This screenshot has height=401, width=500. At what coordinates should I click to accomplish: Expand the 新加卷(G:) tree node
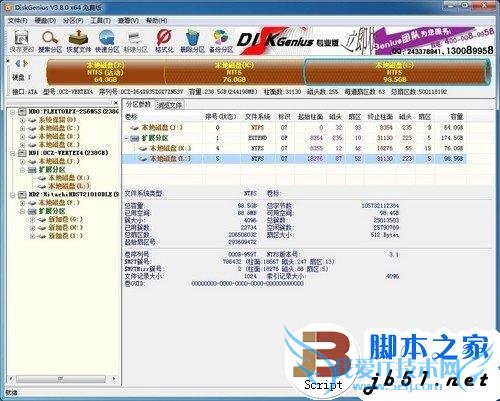coord(32,220)
